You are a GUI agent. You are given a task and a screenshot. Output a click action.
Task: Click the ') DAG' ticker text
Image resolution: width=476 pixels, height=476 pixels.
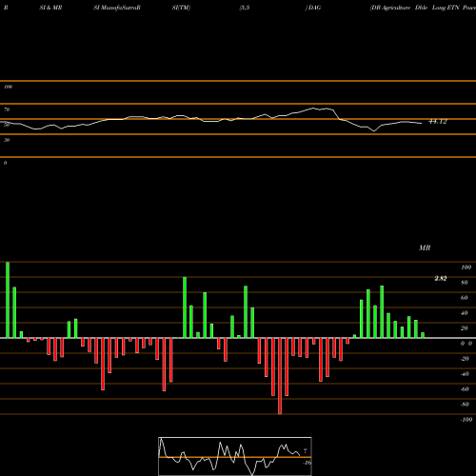pyautogui.click(x=313, y=8)
